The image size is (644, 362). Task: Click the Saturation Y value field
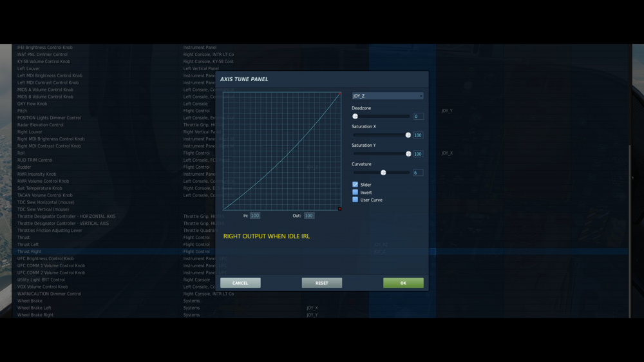pyautogui.click(x=418, y=154)
